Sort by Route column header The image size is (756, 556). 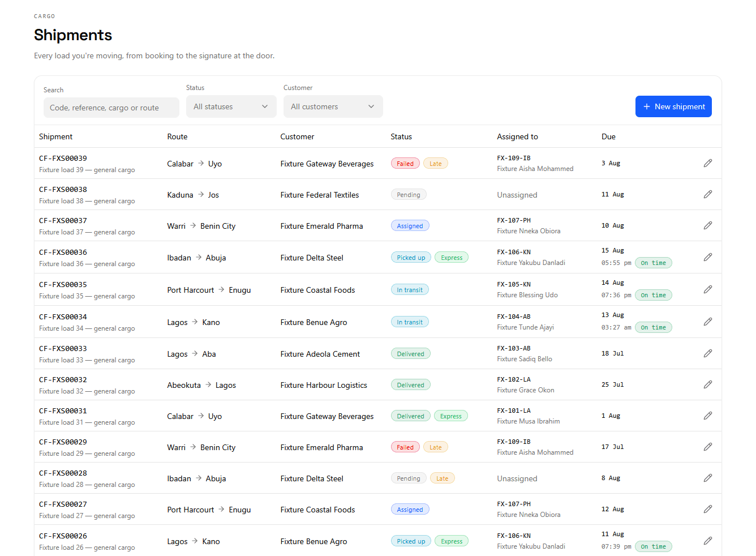tap(177, 136)
